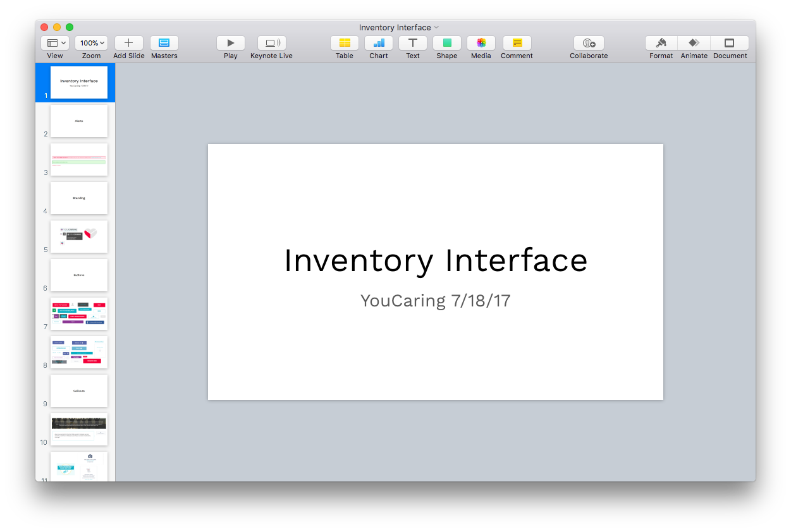Screen dimensions: 791x532
Task: Insert a Shape
Action: pos(447,43)
